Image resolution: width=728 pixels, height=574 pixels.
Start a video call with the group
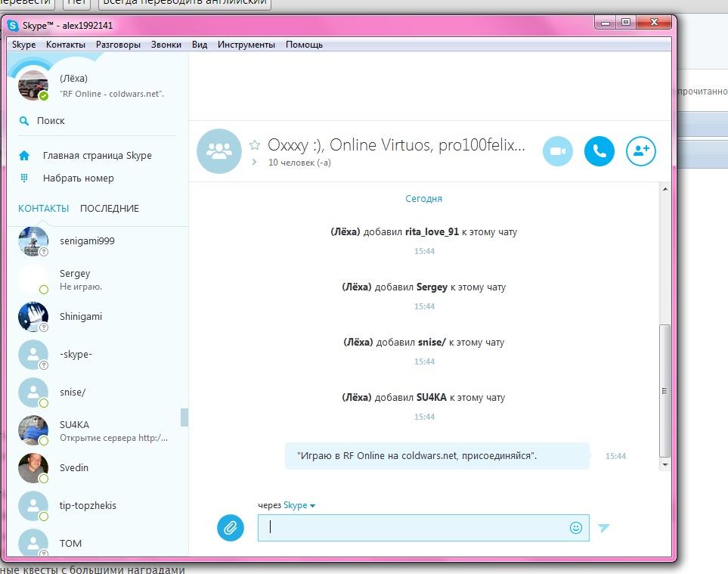pyautogui.click(x=558, y=151)
